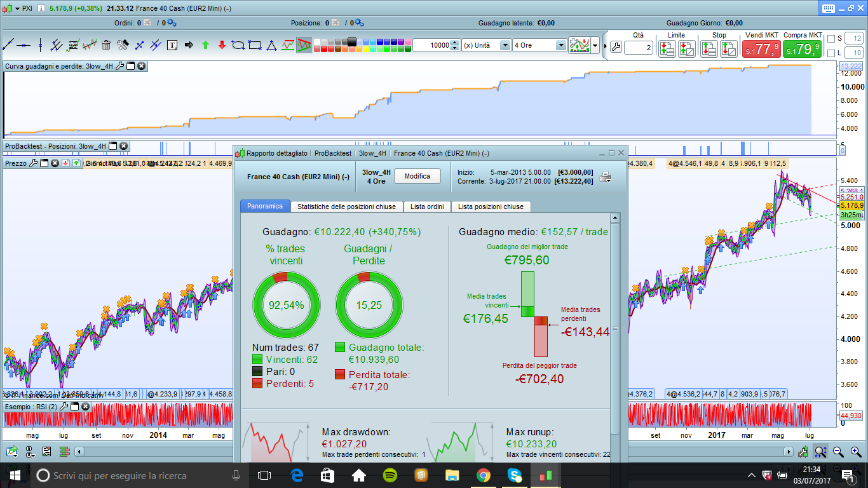Select the vertical line drawing tool
Screen dimensions: 868x488
point(40,45)
